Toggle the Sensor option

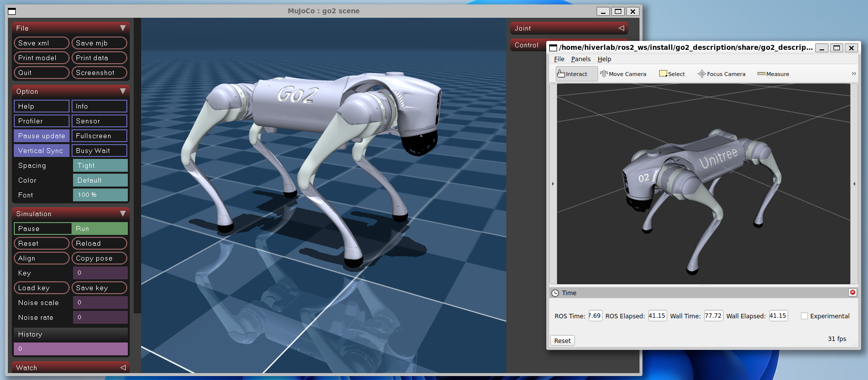point(100,121)
